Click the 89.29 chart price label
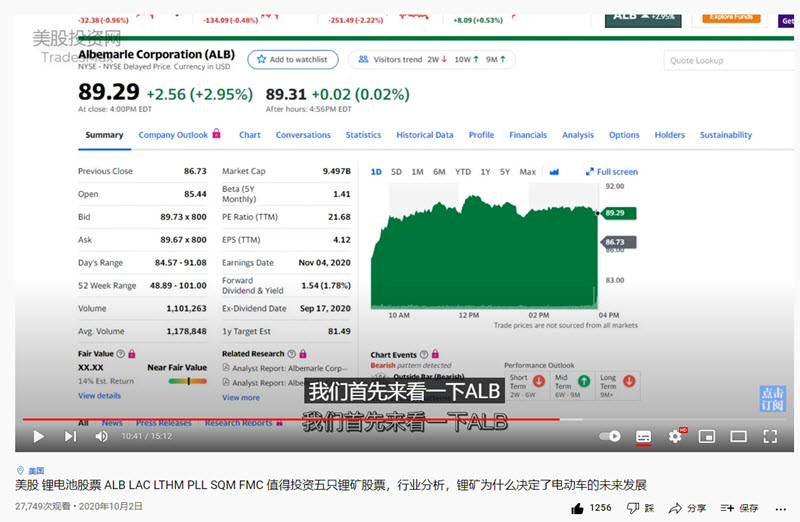 pyautogui.click(x=619, y=213)
